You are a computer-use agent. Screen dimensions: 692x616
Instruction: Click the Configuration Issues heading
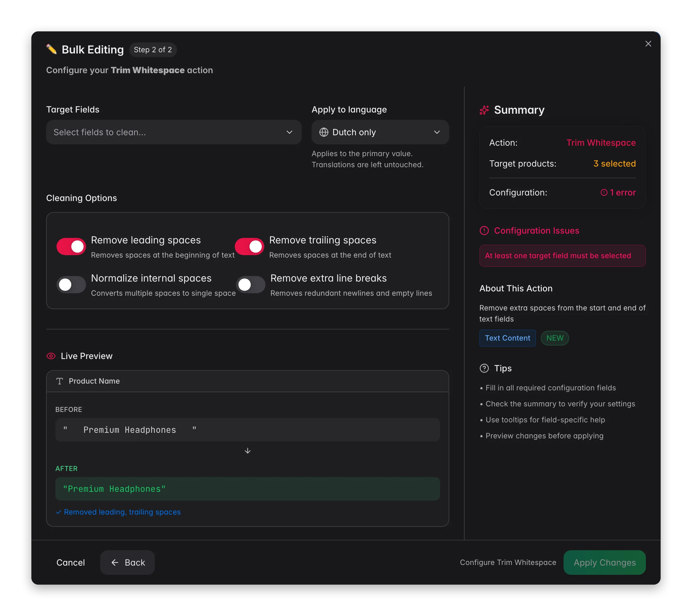coord(536,231)
